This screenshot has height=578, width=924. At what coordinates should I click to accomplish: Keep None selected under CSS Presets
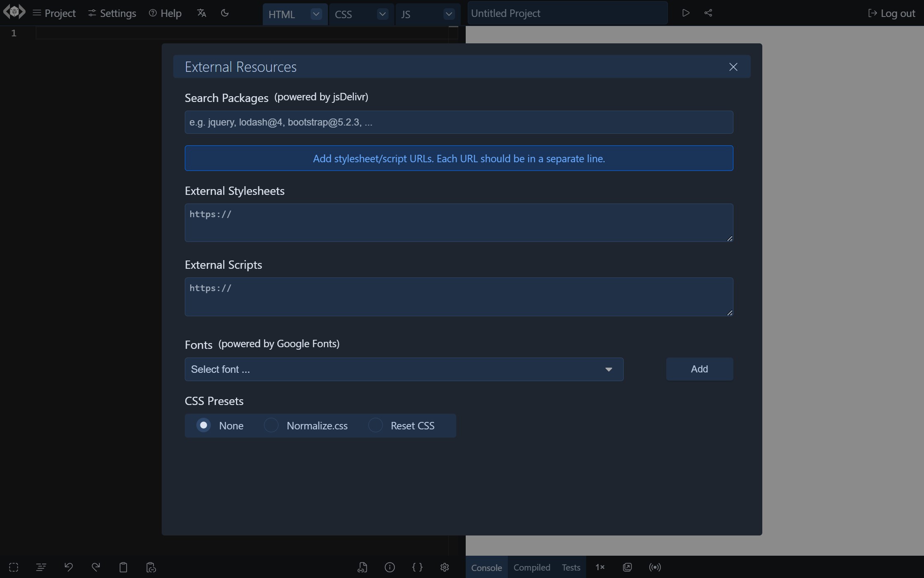tap(204, 425)
